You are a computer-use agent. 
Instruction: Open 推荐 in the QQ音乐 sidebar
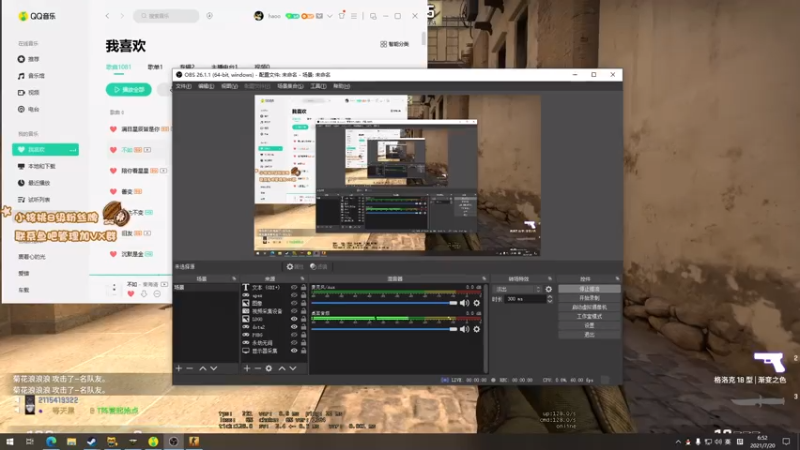click(29, 59)
